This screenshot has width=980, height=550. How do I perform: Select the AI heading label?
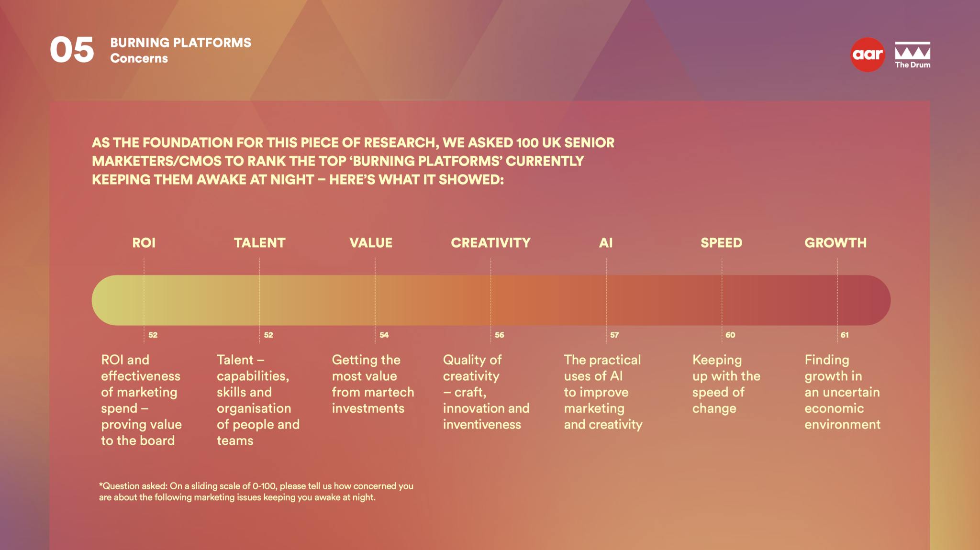pyautogui.click(x=606, y=243)
